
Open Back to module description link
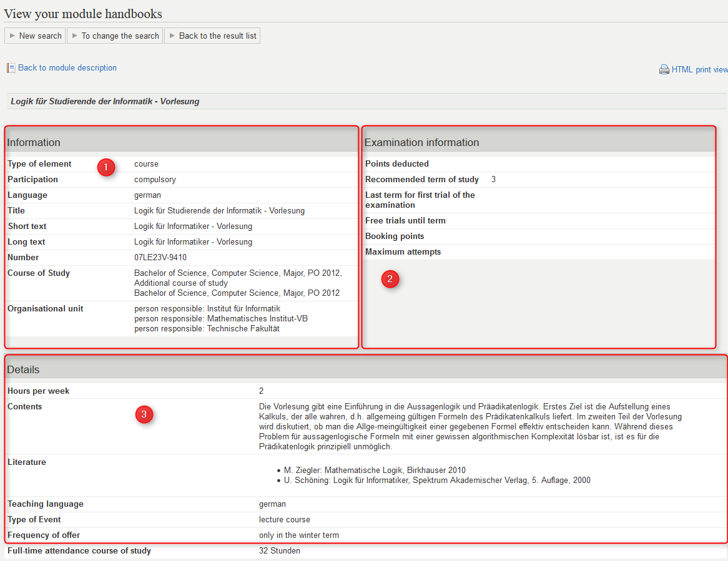coord(67,68)
